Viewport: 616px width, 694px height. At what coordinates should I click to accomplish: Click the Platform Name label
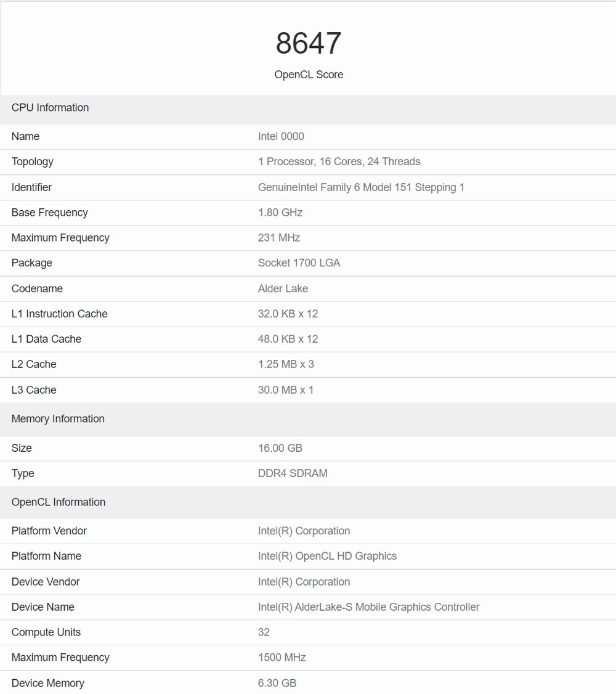pos(46,556)
